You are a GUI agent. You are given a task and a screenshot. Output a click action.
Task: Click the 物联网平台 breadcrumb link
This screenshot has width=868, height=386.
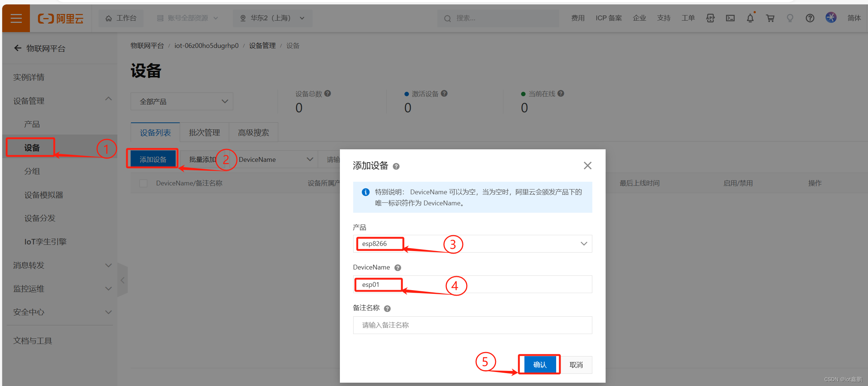tap(147, 46)
